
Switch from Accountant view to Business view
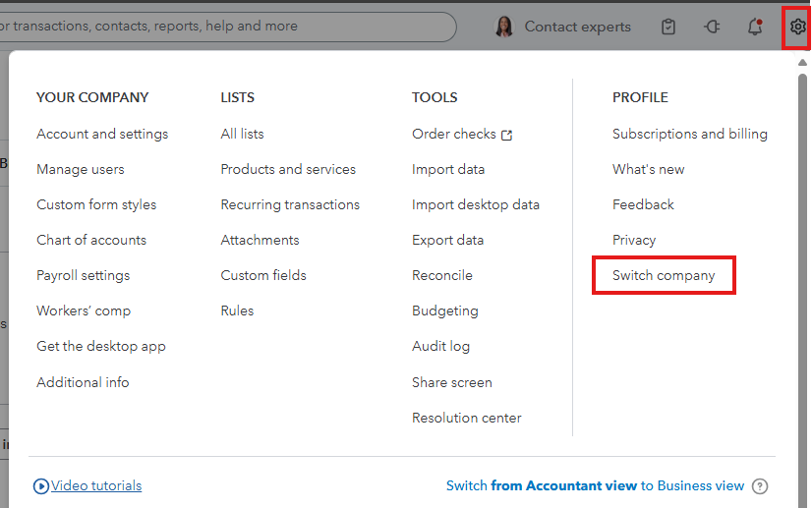coord(595,485)
